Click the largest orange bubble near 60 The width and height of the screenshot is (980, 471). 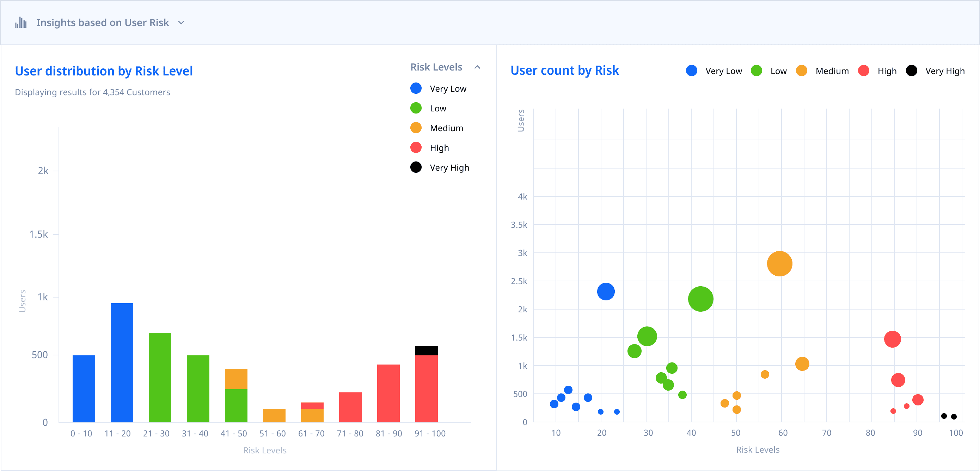click(779, 264)
